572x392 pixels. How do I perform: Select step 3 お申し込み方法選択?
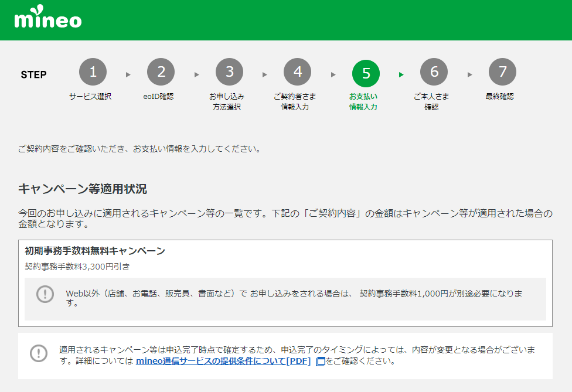[x=229, y=72]
